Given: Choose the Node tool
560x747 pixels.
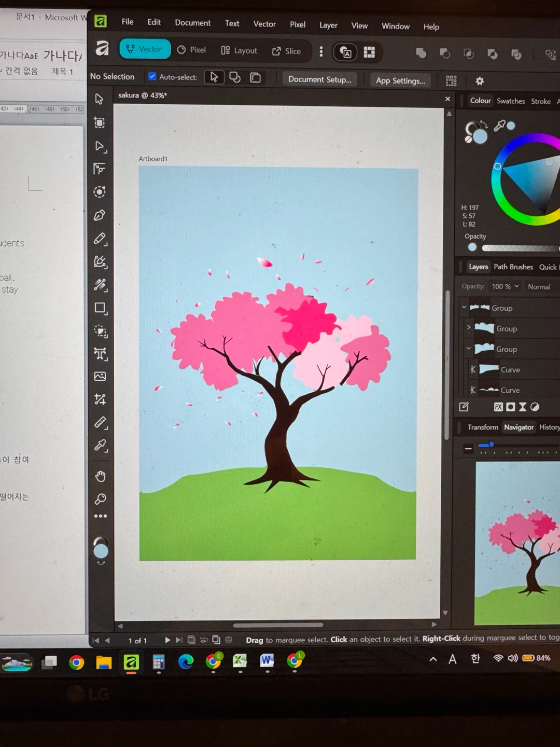Looking at the screenshot, I should click(x=100, y=146).
